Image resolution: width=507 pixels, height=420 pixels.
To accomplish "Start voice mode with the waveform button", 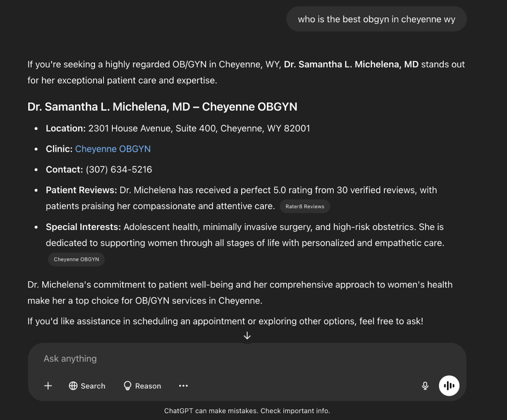I will pyautogui.click(x=449, y=386).
